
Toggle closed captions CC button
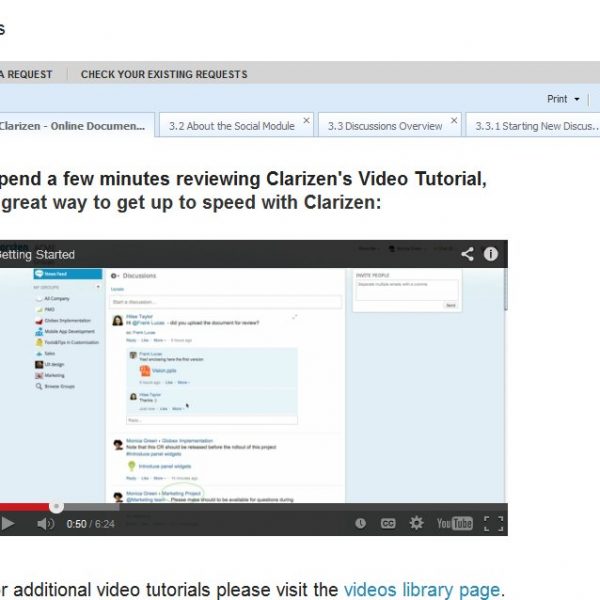point(388,523)
